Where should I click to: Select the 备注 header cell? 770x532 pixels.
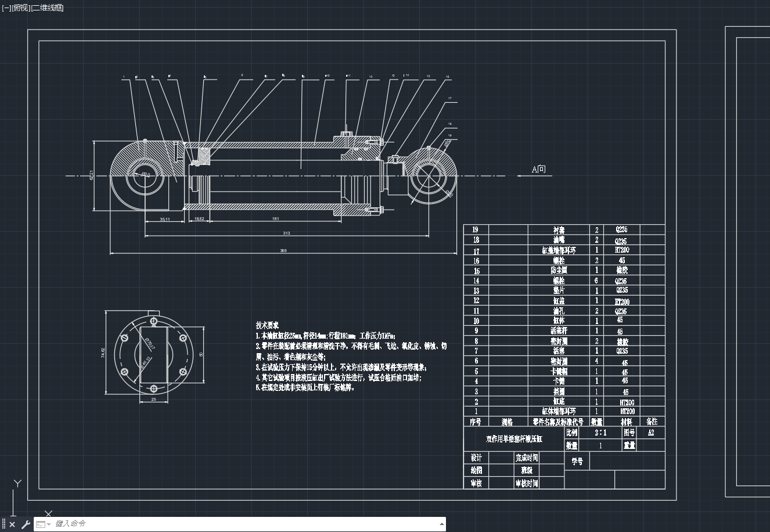point(652,422)
